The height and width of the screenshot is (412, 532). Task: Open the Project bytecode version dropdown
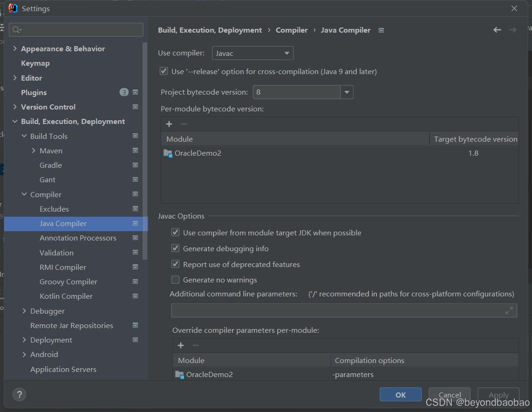[x=347, y=92]
